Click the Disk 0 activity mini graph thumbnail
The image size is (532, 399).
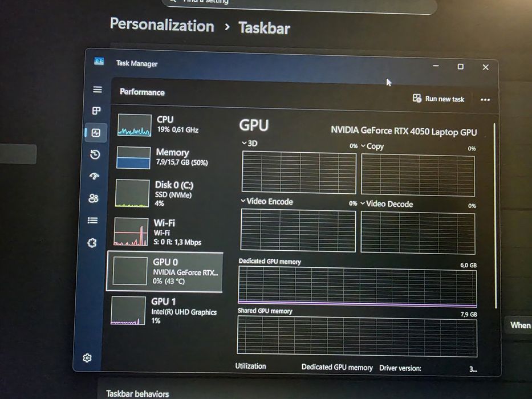tap(132, 193)
